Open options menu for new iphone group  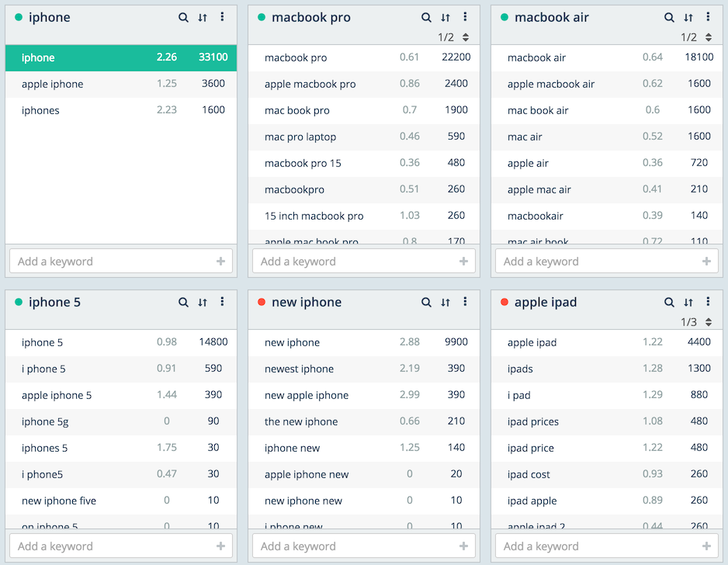tap(465, 302)
